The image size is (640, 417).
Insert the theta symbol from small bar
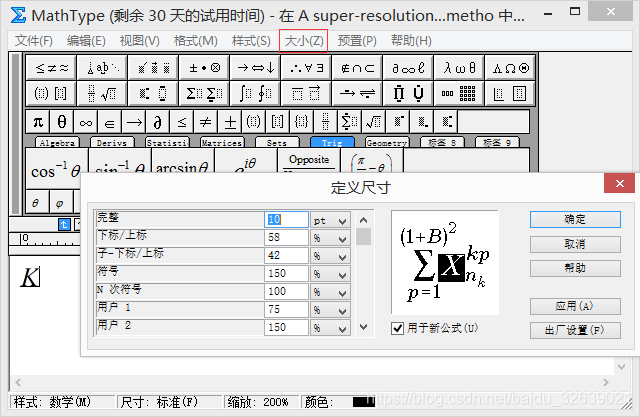[x=62, y=122]
